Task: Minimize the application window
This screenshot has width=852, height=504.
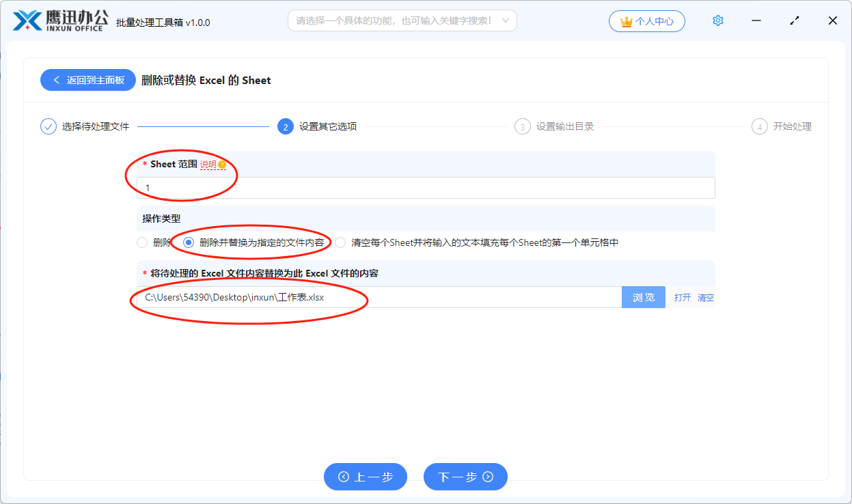Action: (x=756, y=20)
